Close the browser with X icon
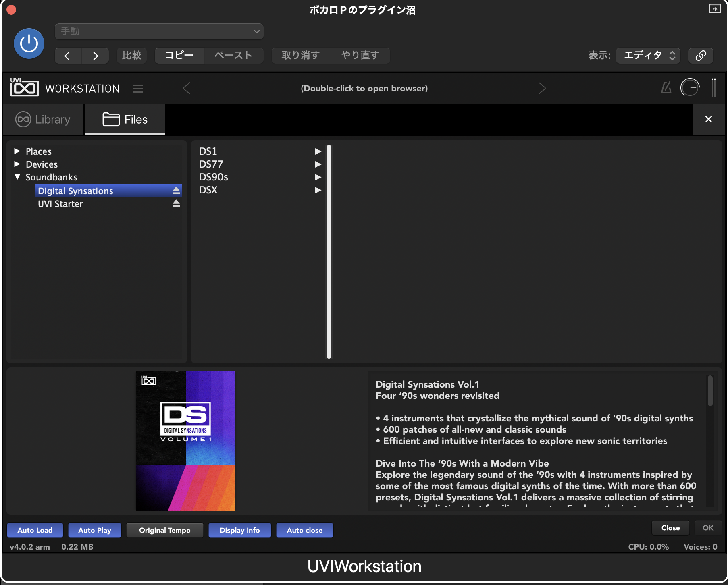Viewport: 728px width, 585px height. (x=709, y=119)
